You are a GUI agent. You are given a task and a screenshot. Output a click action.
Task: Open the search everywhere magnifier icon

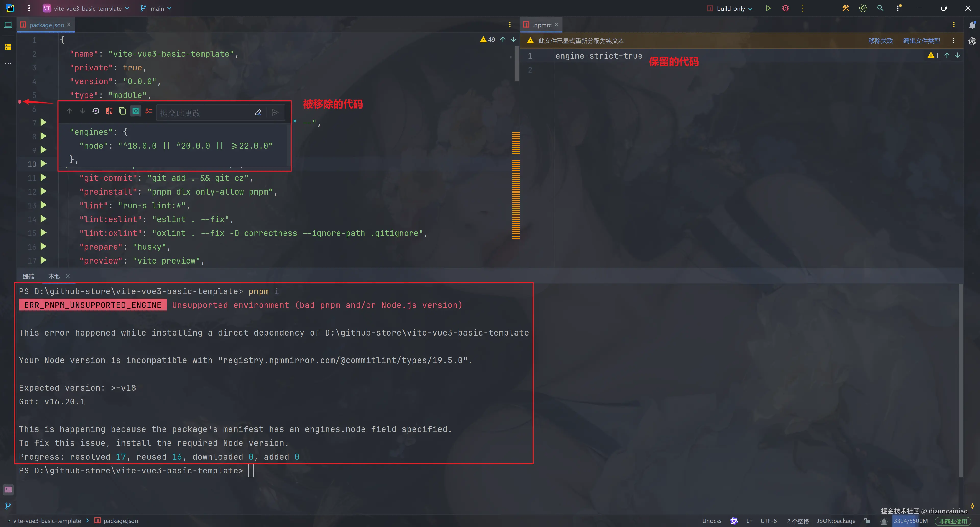point(880,8)
